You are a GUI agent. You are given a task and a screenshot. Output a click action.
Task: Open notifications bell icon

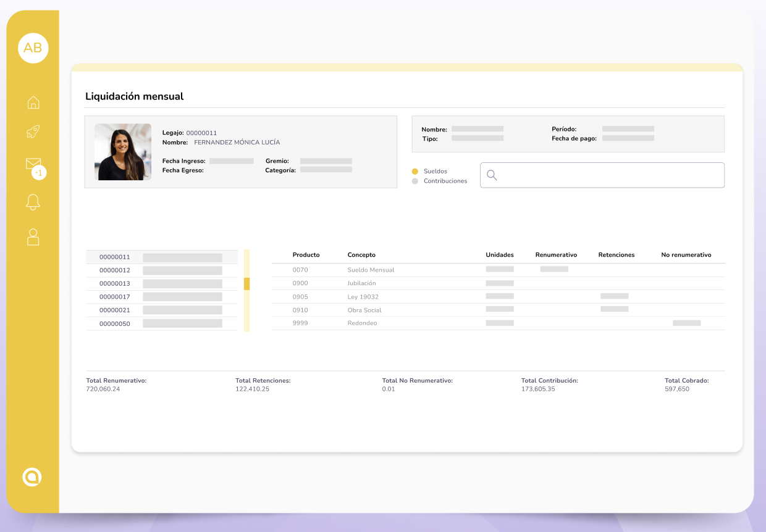(33, 202)
